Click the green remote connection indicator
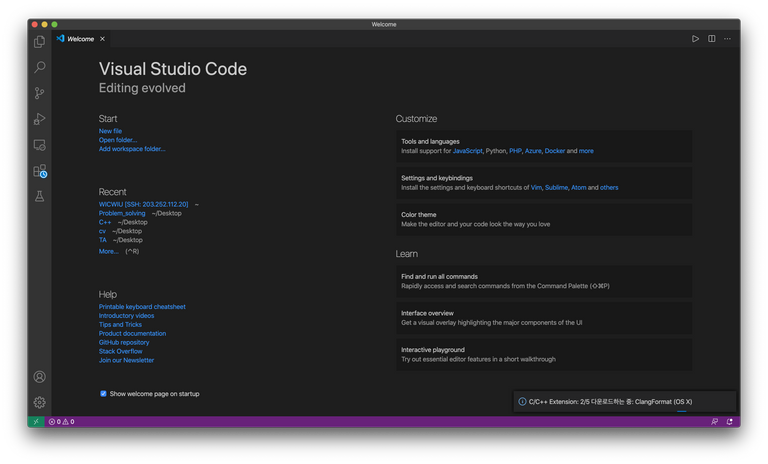 pos(36,421)
